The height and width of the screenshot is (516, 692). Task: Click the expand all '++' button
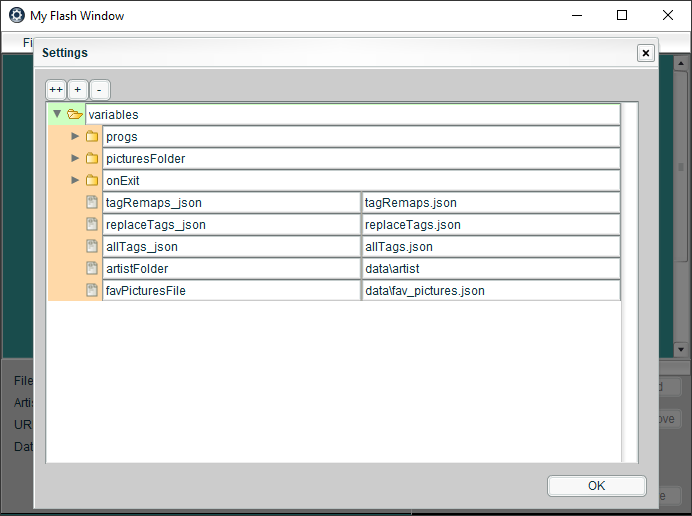tap(55, 89)
